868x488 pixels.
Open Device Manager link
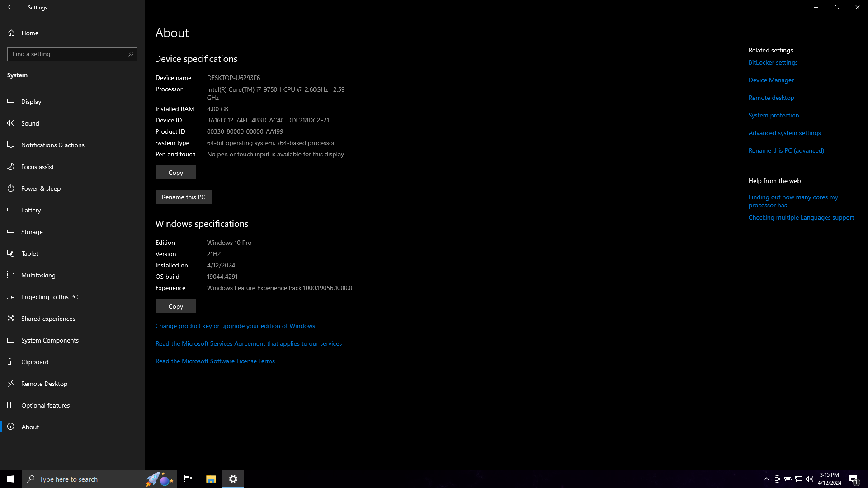tap(771, 80)
